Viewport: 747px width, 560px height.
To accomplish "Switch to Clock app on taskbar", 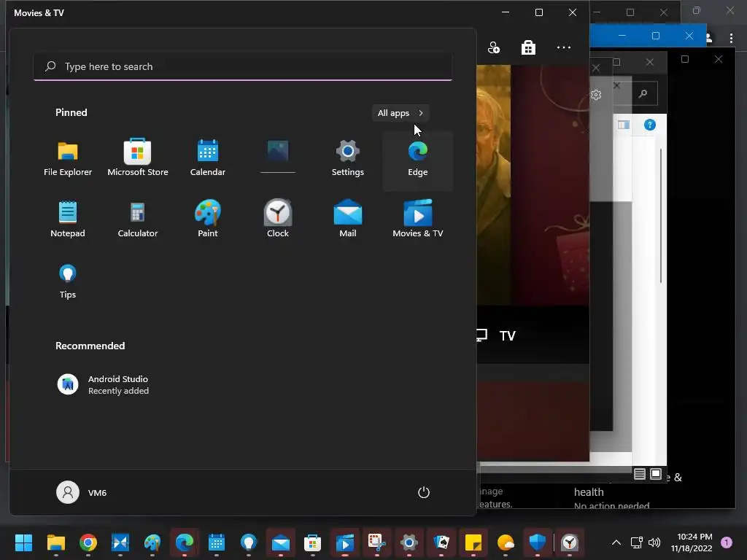I will point(570,542).
